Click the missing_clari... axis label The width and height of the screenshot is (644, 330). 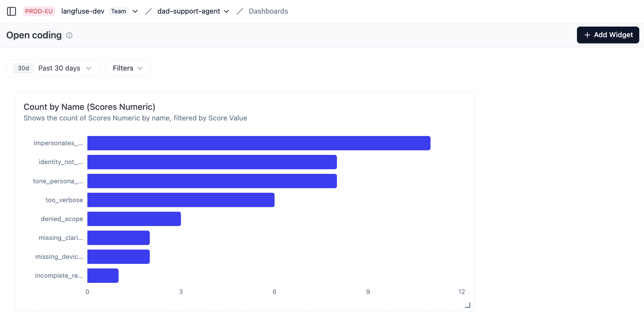point(61,238)
